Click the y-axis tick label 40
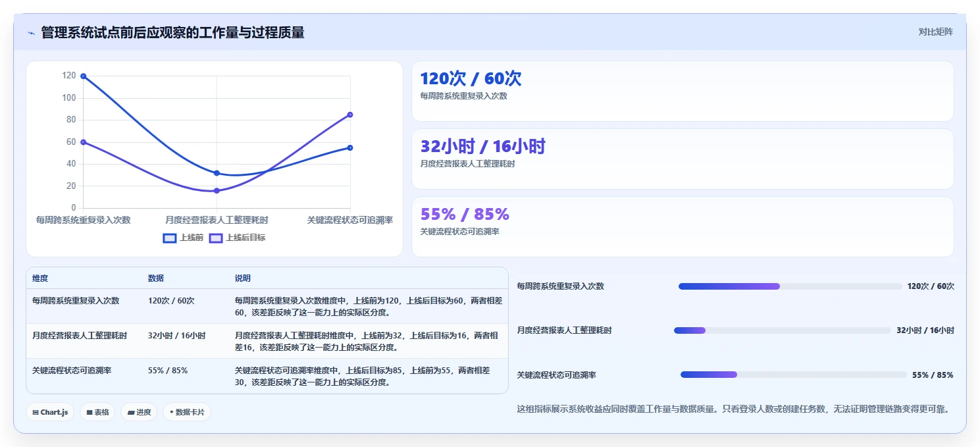 point(71,164)
